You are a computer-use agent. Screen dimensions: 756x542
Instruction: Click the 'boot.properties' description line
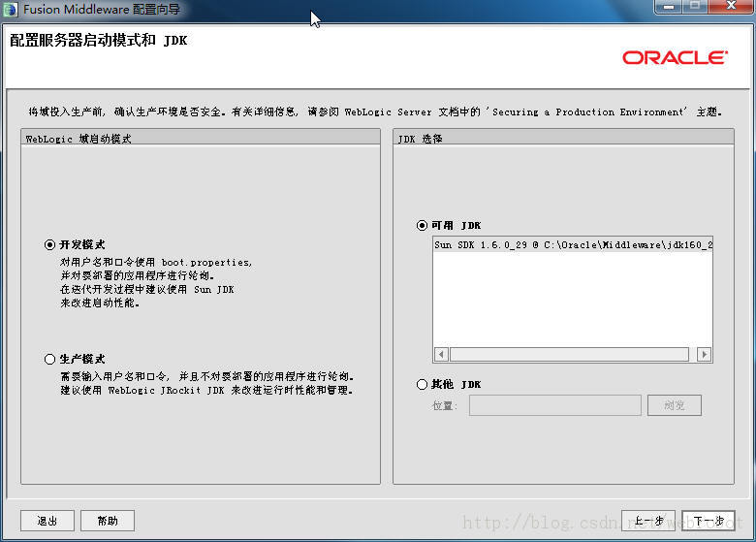pos(156,263)
